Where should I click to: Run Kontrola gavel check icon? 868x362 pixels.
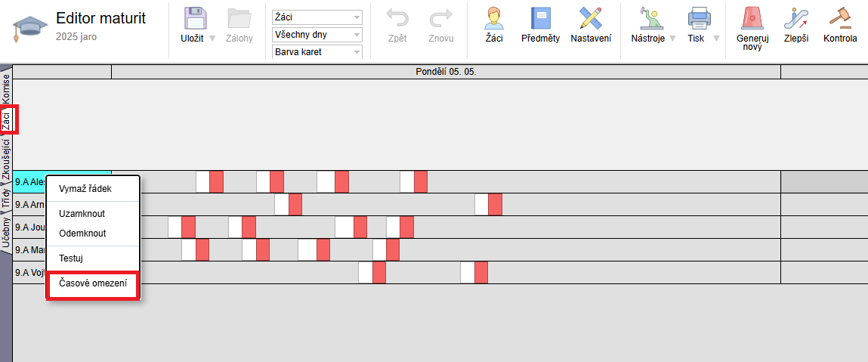pyautogui.click(x=840, y=19)
